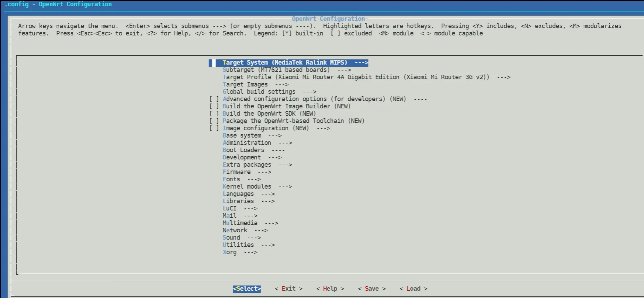Open the Libraries submenu
This screenshot has width=644, height=298.
pos(248,201)
